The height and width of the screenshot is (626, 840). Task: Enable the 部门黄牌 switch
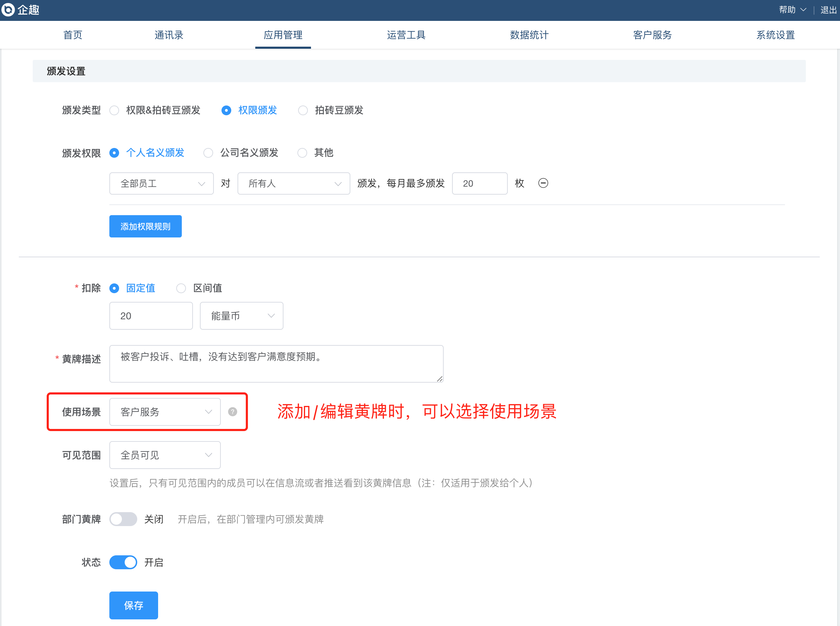coord(123,519)
